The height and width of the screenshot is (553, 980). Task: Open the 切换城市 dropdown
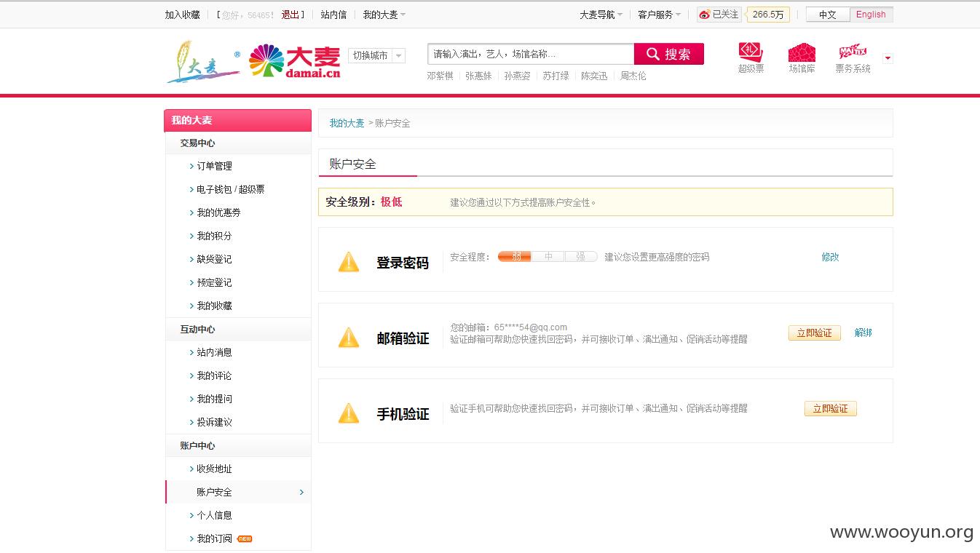click(376, 55)
